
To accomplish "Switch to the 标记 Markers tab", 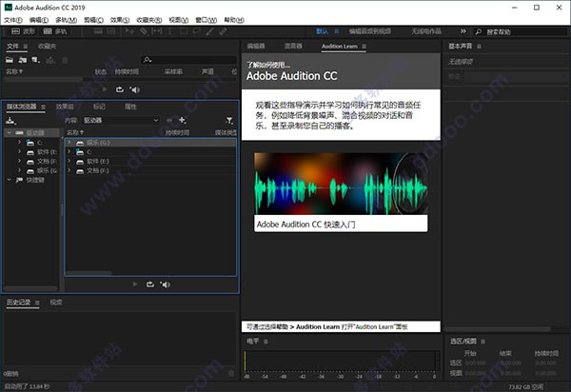I will [99, 107].
